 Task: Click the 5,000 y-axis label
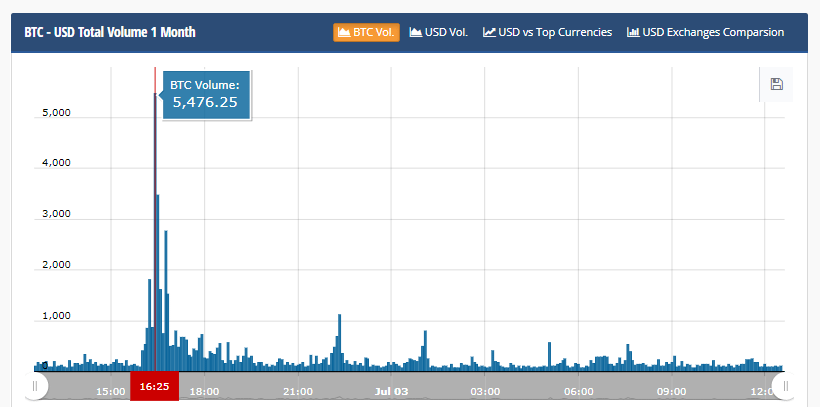(x=56, y=112)
